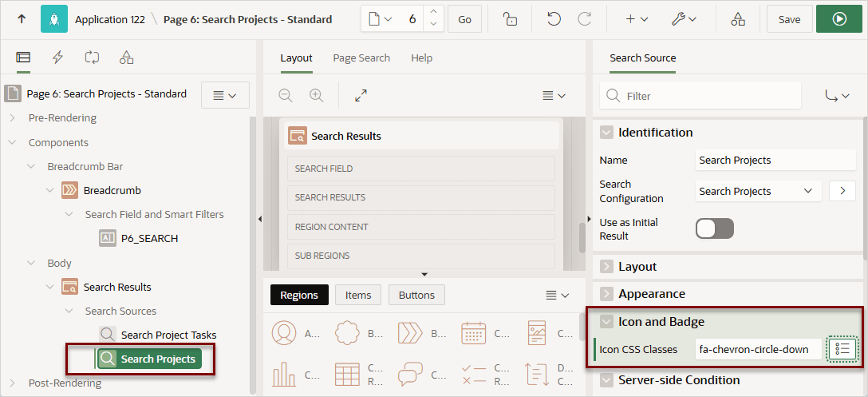This screenshot has height=397, width=868.
Task: Click the Zoom In magnifier icon
Action: (316, 95)
